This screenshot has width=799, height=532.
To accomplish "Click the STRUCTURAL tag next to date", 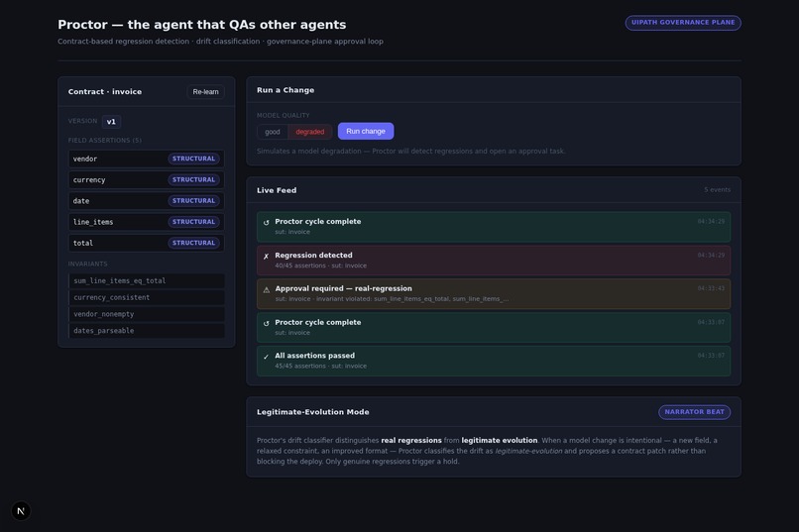I will pos(193,201).
